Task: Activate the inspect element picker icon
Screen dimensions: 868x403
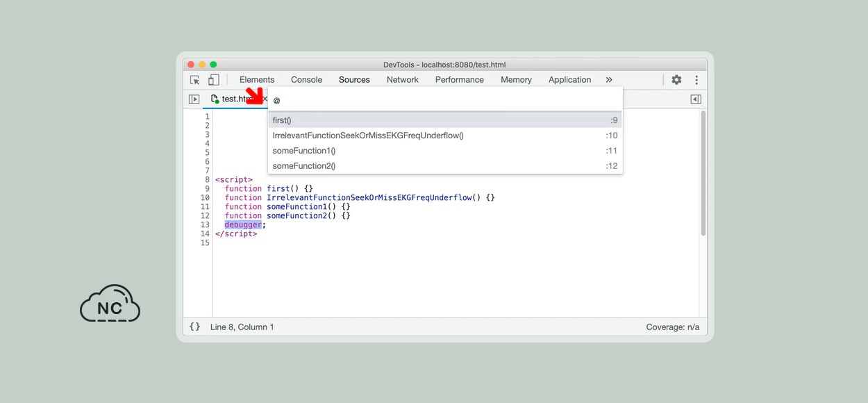Action: 195,80
